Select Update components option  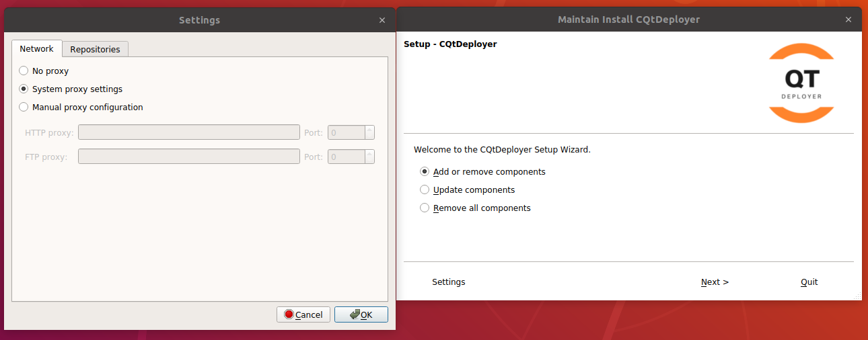point(425,189)
